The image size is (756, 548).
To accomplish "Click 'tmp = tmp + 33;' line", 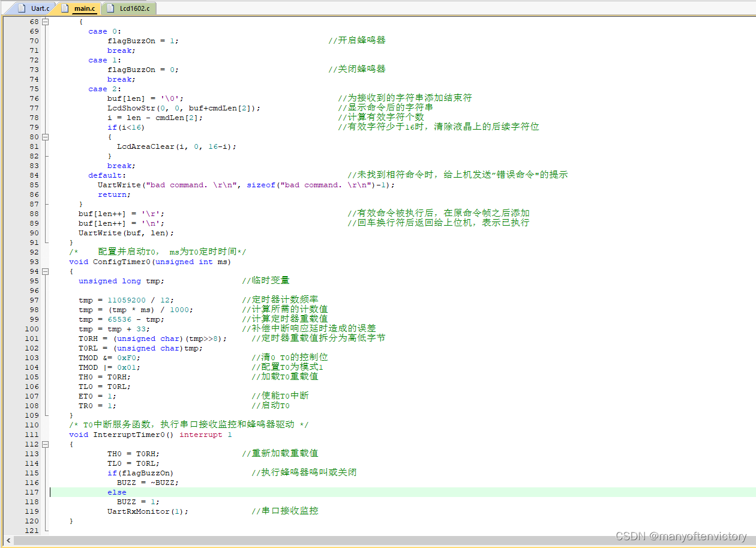I will click(x=114, y=329).
